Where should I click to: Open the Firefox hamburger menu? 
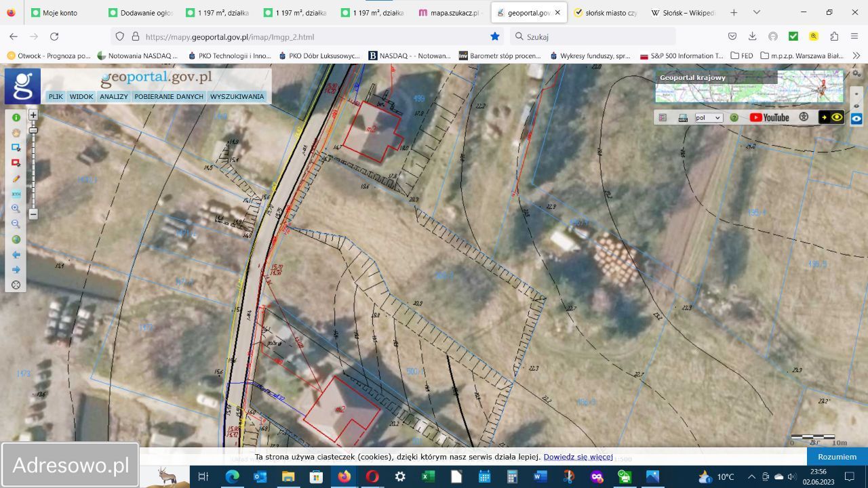854,37
